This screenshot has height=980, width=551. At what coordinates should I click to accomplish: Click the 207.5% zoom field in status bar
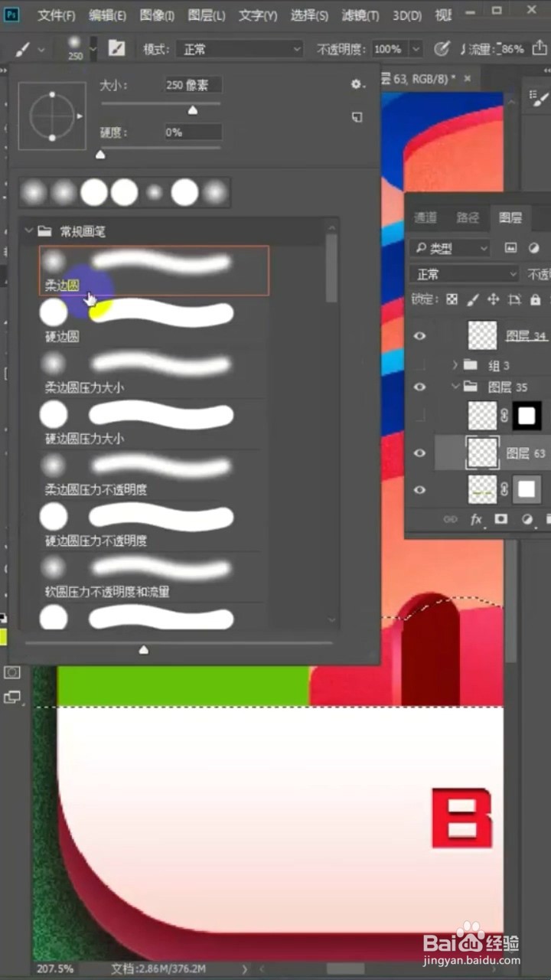pos(55,969)
